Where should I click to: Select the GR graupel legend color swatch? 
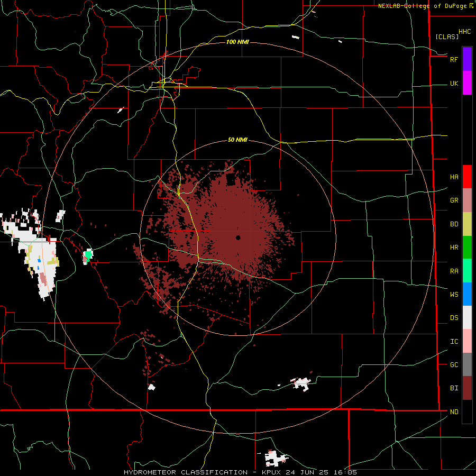coord(467,200)
